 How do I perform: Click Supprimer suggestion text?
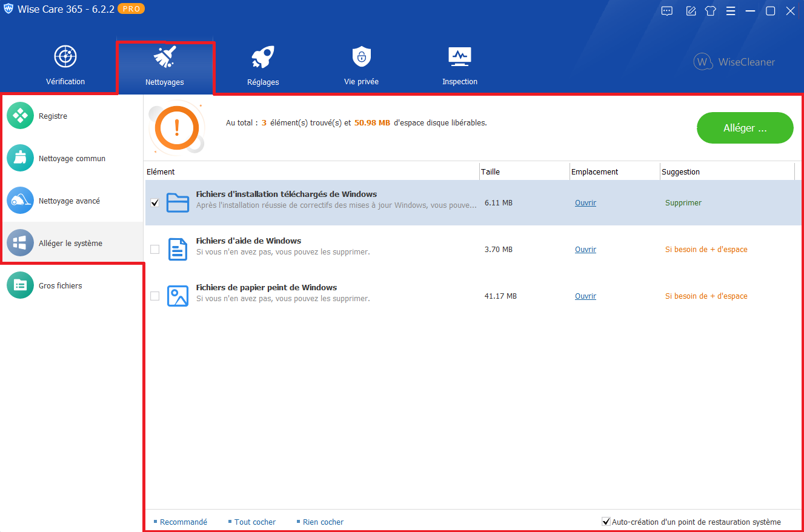coord(683,203)
